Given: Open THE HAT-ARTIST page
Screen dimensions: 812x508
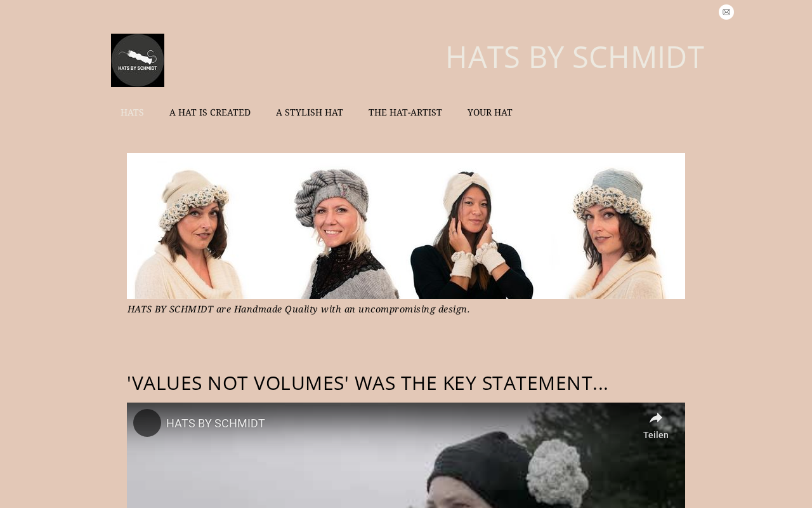Looking at the screenshot, I should pyautogui.click(x=405, y=112).
